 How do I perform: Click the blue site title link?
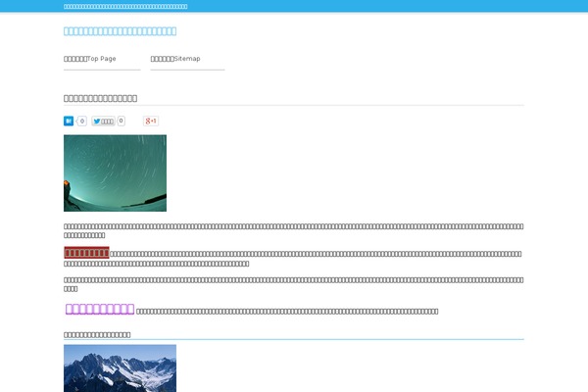click(120, 31)
